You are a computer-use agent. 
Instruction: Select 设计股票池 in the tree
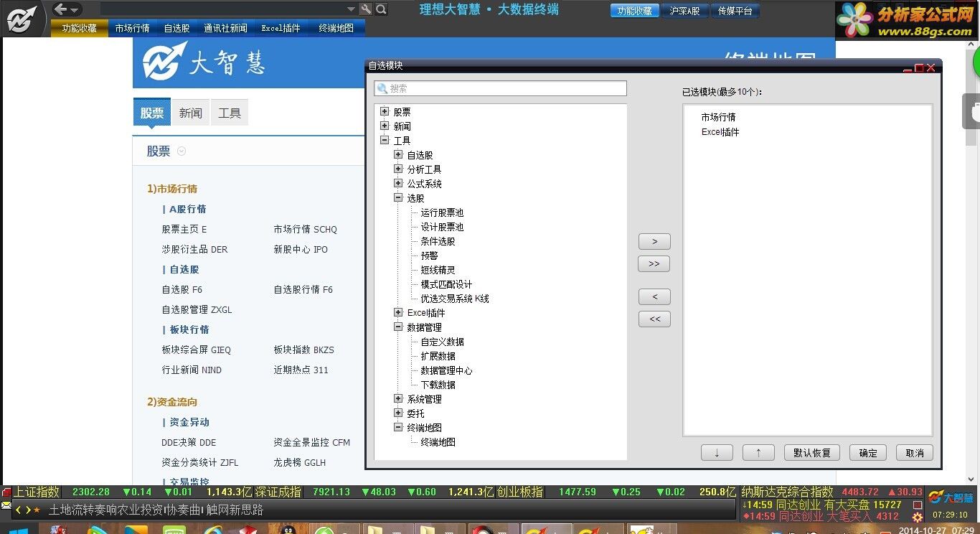(442, 227)
